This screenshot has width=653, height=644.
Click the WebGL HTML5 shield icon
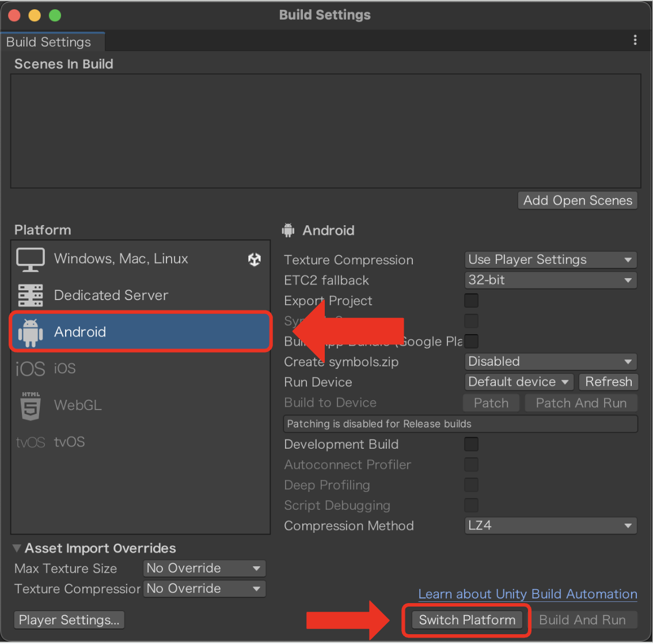tap(31, 406)
